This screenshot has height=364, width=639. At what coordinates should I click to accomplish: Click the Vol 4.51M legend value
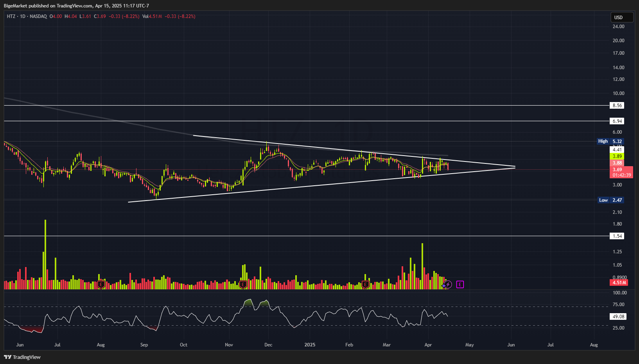(x=152, y=16)
